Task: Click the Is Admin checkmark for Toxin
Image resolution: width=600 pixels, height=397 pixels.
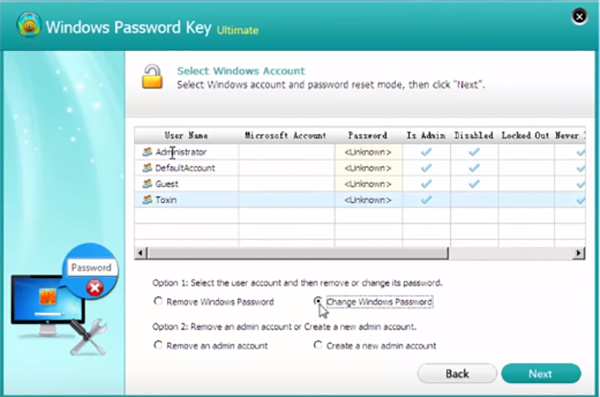Action: pyautogui.click(x=426, y=199)
